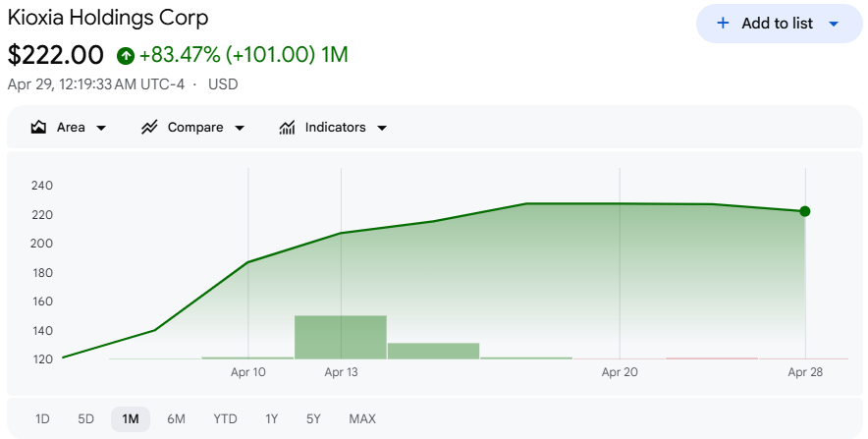Show year-to-date YTD range
Screen dimensions: 868x439
coord(225,419)
